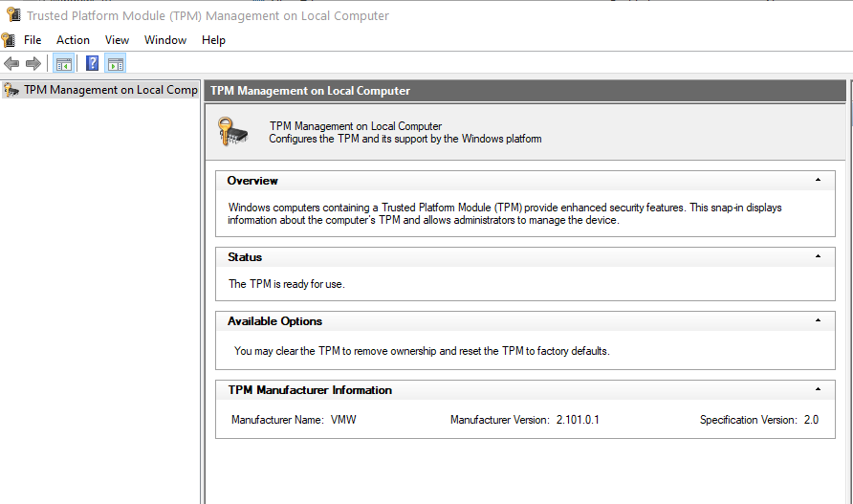This screenshot has height=504, width=853.
Task: Open the blue Help question-mark icon
Action: [93, 64]
